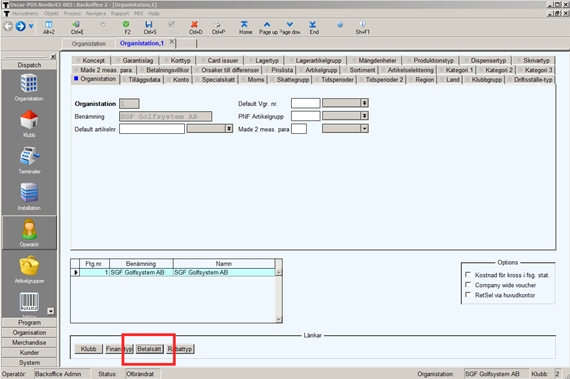
Task: Select grid row SGF Golfsystem AB in Benämning
Action: [141, 272]
